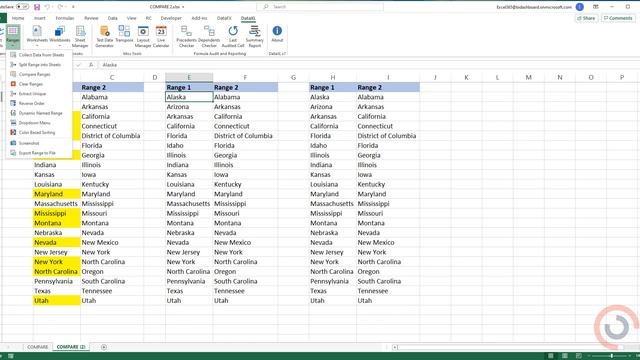Launch the Test Data Generator
The height and width of the screenshot is (360, 640).
[104, 36]
